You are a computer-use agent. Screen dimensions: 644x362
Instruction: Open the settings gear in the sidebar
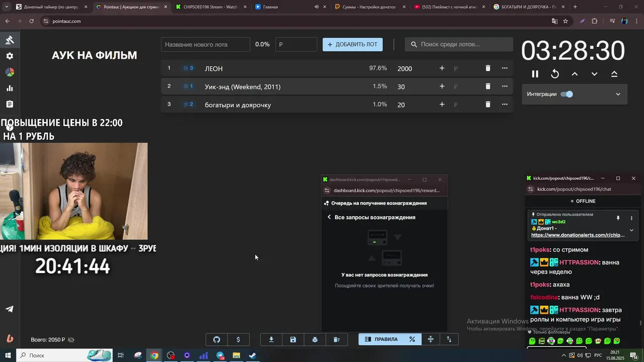pos(10,56)
